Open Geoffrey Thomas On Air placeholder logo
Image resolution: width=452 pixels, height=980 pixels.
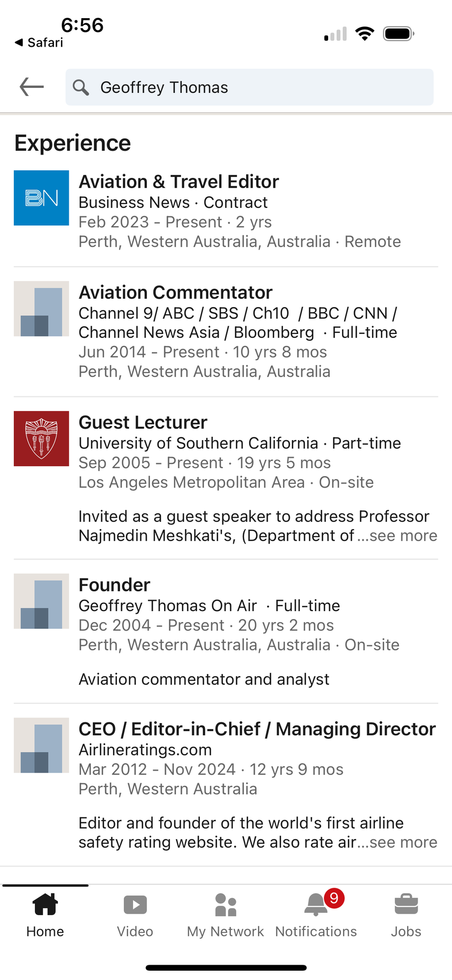tap(41, 601)
